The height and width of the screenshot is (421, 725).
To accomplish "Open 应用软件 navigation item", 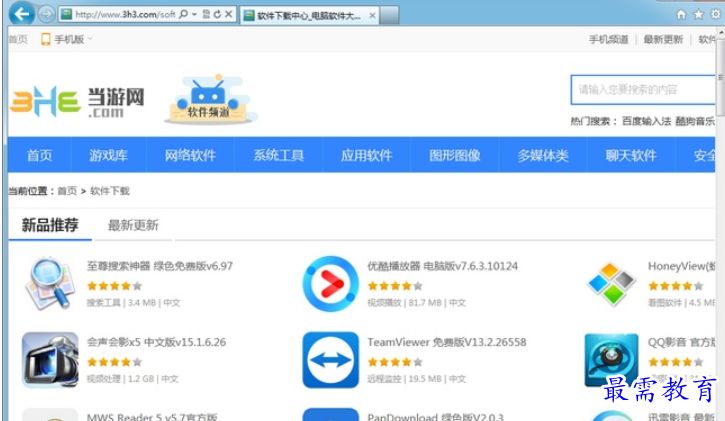I will click(367, 155).
